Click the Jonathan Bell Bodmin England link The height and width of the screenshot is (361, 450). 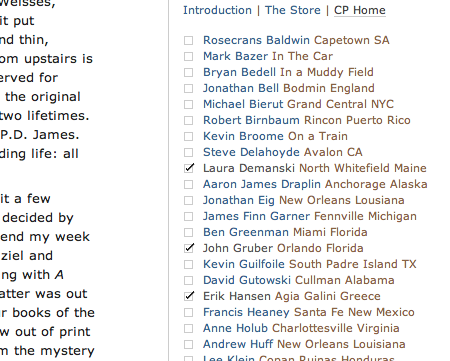click(x=289, y=88)
